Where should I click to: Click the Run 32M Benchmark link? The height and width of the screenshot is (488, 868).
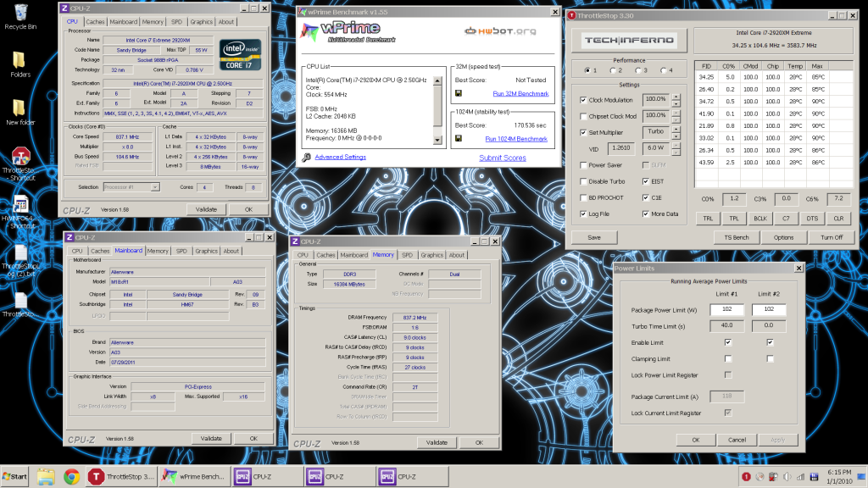point(520,93)
